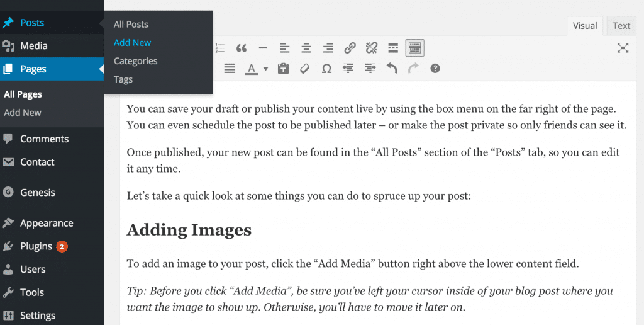The width and height of the screenshot is (644, 325).
Task: Click the paste as text clipboard icon
Action: tap(283, 68)
